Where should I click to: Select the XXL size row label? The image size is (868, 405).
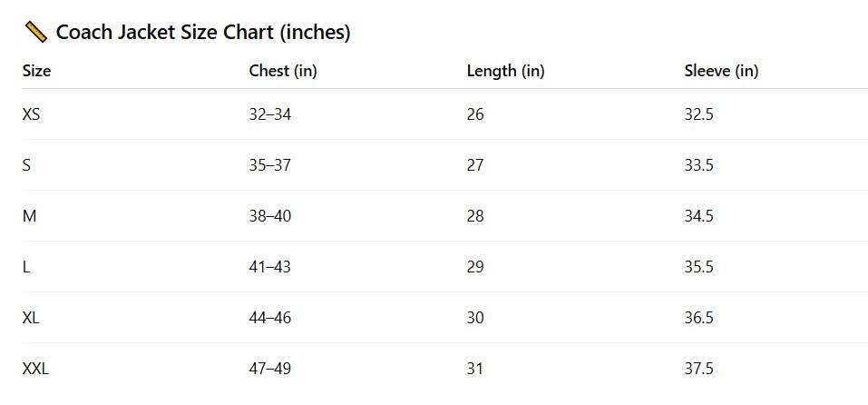click(x=35, y=369)
